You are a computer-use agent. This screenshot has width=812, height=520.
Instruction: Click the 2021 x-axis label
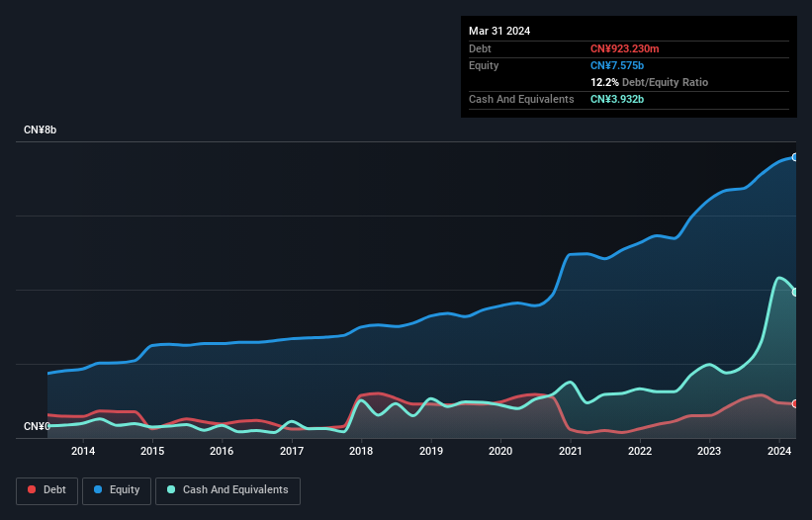tap(570, 451)
